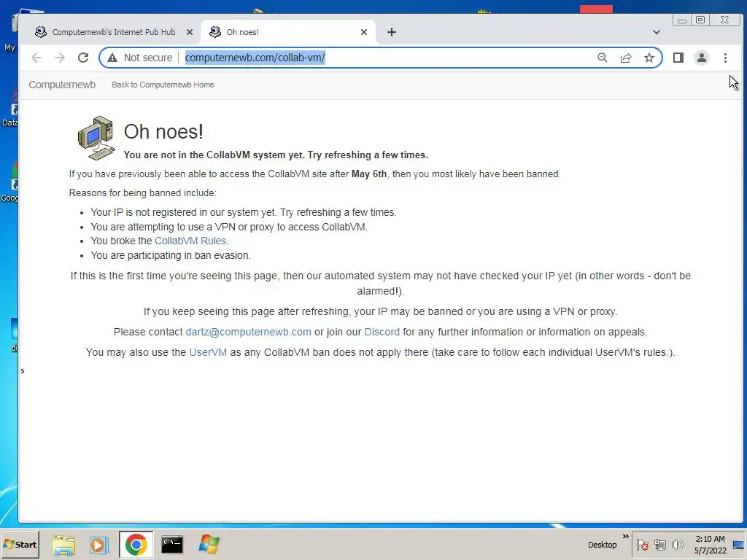Click the dartz@computernewb.com email link

pyautogui.click(x=248, y=332)
